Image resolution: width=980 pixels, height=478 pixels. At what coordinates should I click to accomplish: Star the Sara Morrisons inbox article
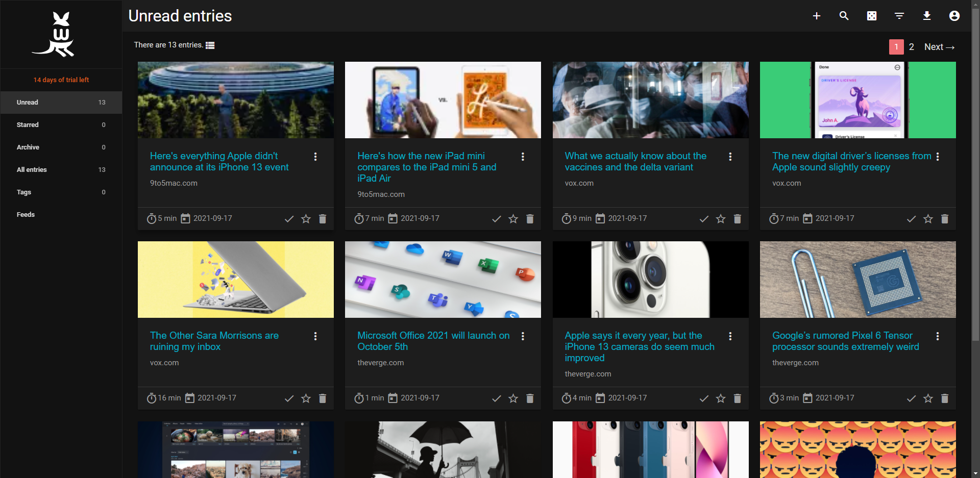(x=306, y=398)
